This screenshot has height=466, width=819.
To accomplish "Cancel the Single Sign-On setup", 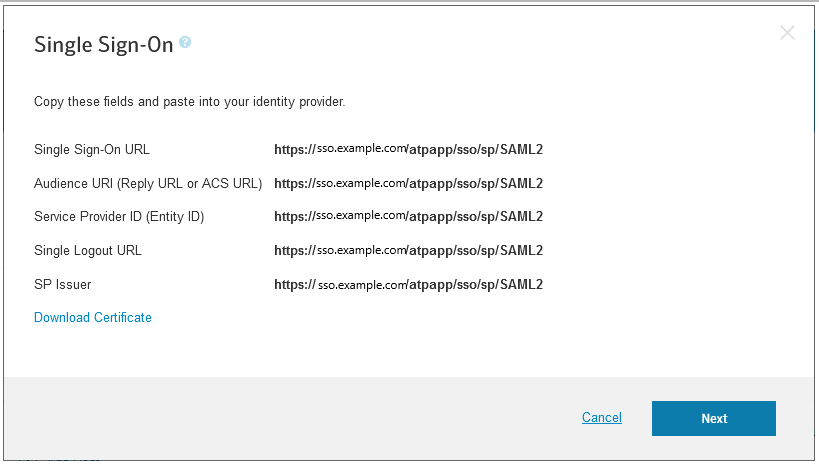I will point(602,418).
